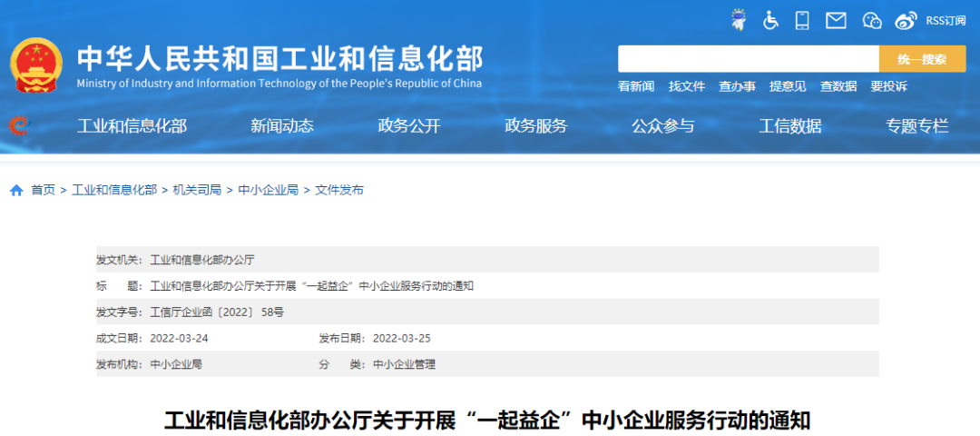Open the RSS订阅 link
Viewport: 980px width, 436px height.
pyautogui.click(x=946, y=21)
